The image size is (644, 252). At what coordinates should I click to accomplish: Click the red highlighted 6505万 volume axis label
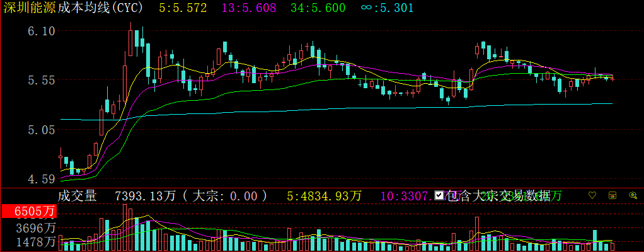[29, 212]
